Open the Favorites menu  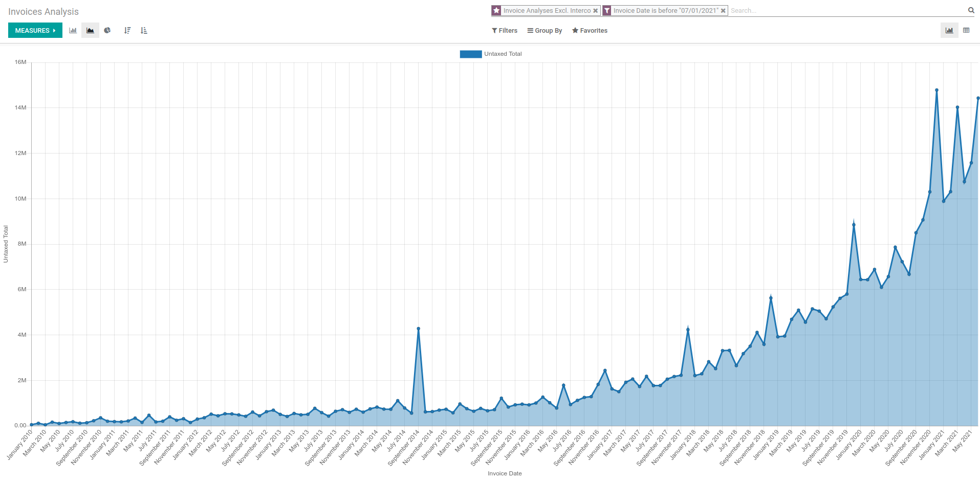[590, 31]
